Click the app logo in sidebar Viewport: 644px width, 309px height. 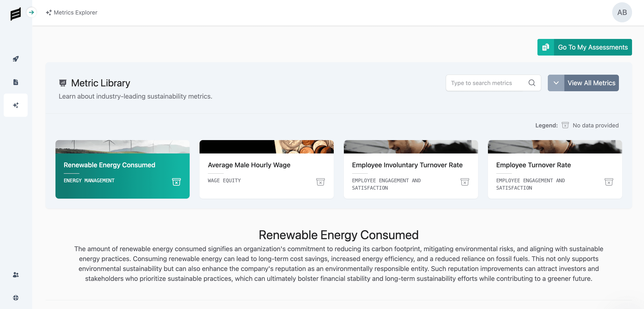pyautogui.click(x=15, y=14)
